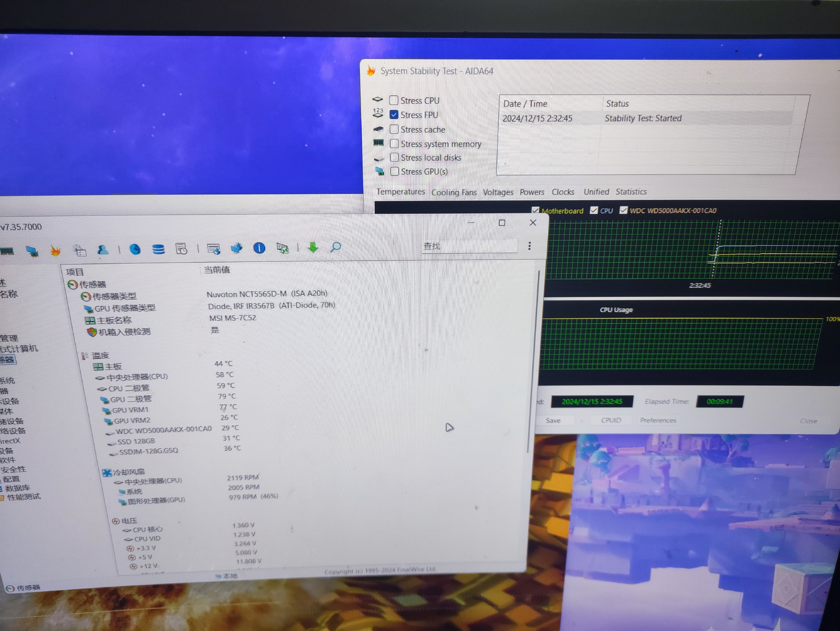Image resolution: width=840 pixels, height=631 pixels.
Task: Switch to the Clocks tab
Action: tap(563, 192)
